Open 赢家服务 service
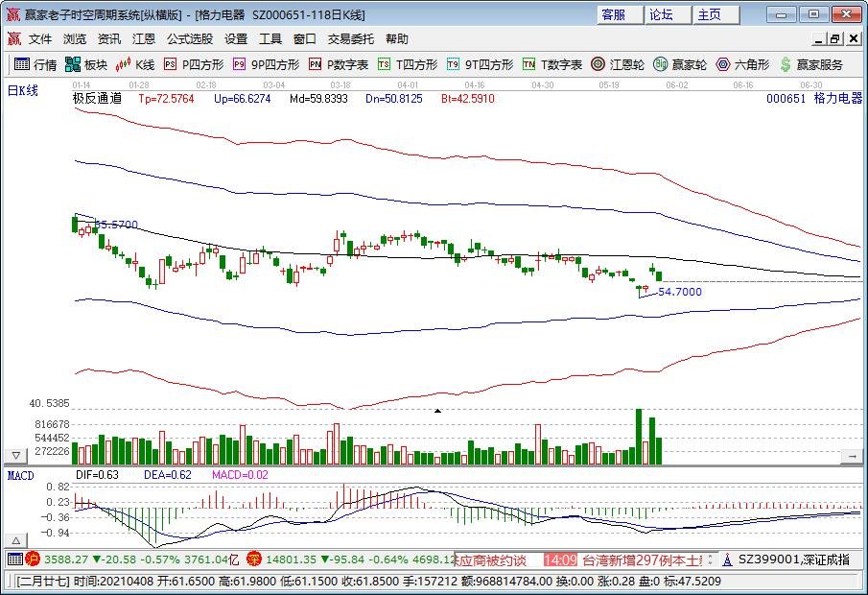Image resolution: width=868 pixels, height=595 pixels. 811,65
